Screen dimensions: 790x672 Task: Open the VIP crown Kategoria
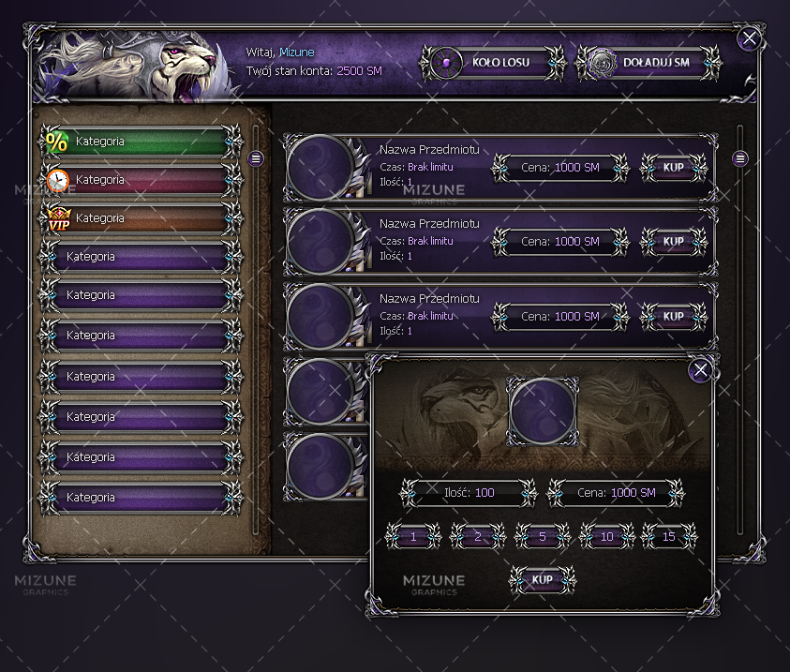(142, 218)
